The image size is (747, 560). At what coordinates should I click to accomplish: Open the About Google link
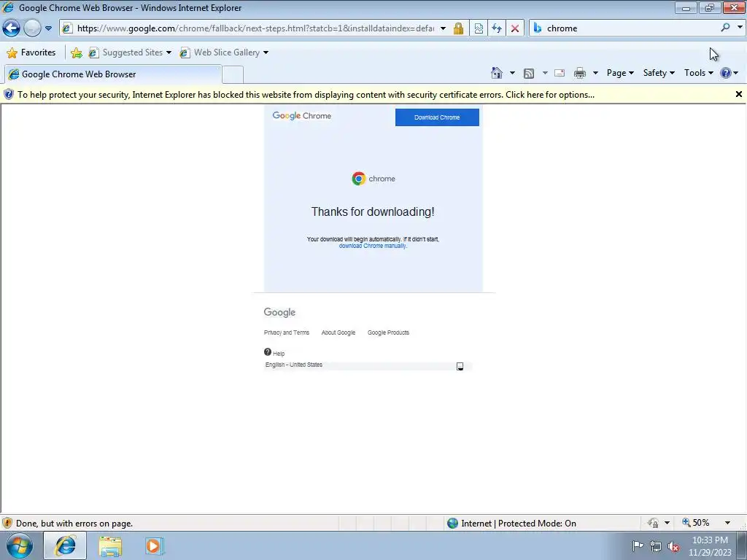point(338,332)
